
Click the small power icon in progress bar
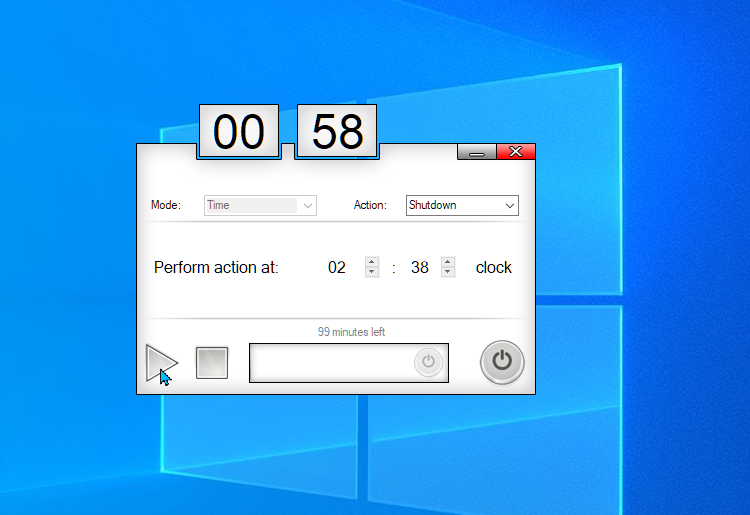click(428, 362)
